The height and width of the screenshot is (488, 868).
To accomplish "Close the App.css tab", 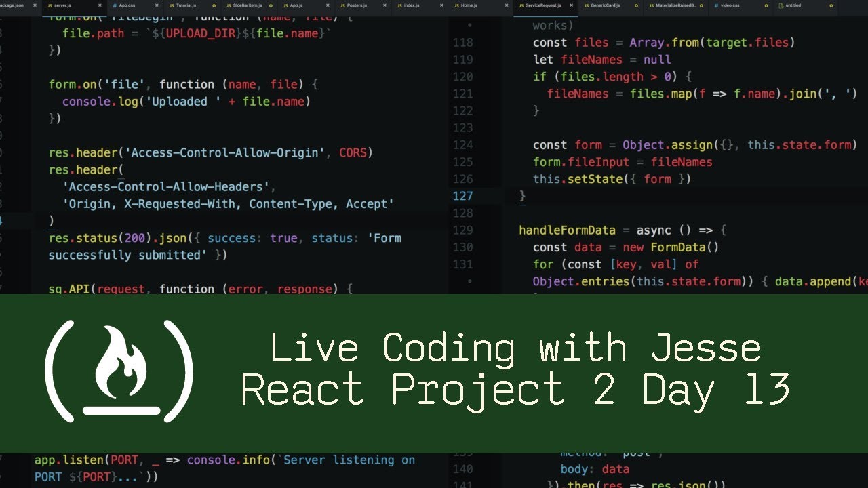I will (157, 5).
